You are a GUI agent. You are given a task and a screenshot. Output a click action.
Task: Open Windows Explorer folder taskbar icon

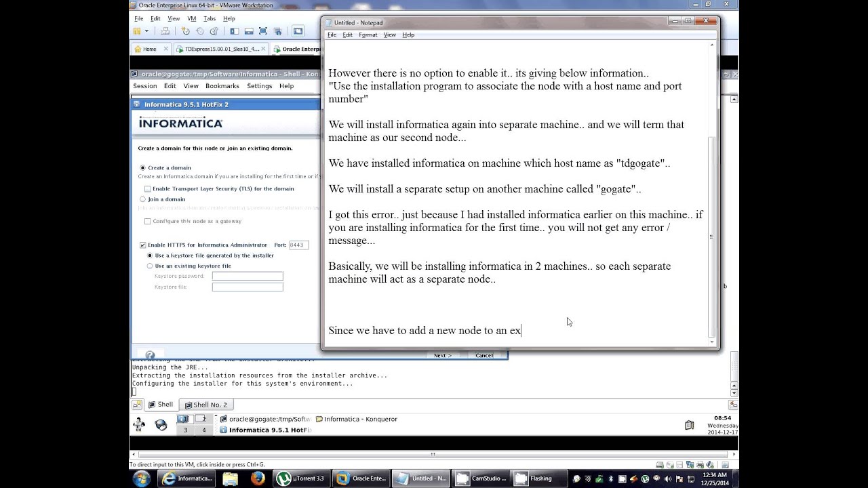point(231,479)
